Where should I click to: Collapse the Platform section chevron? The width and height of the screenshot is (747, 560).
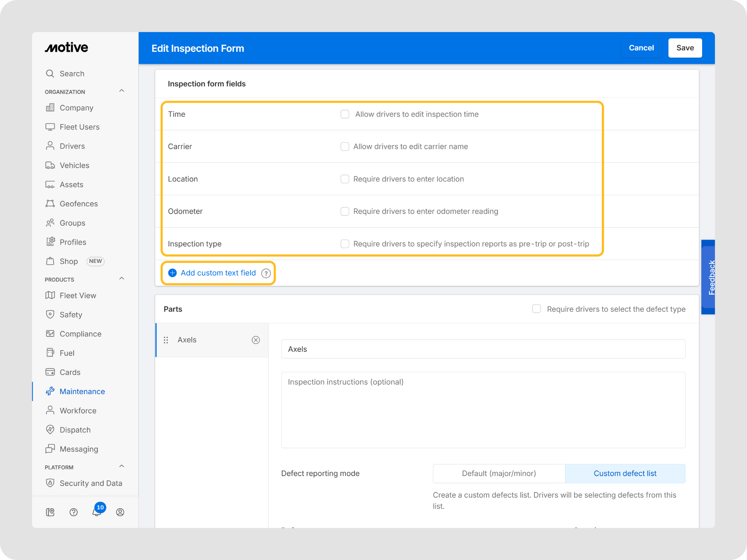click(122, 466)
